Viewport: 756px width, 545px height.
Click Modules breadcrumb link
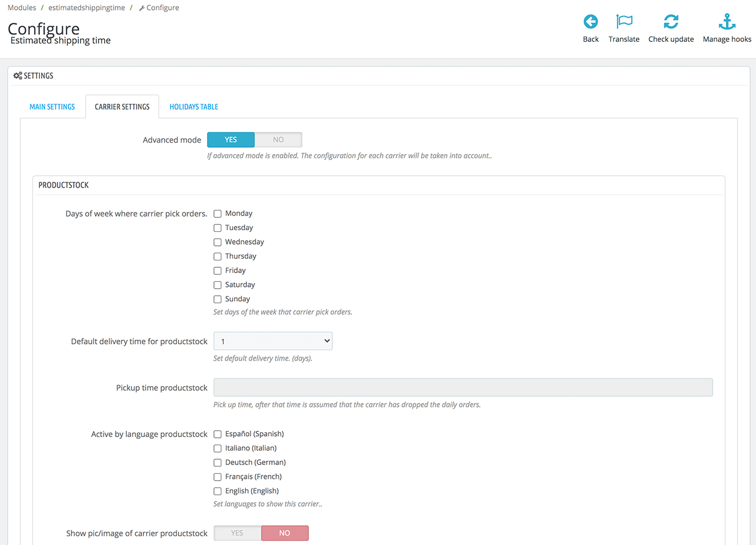pyautogui.click(x=22, y=8)
